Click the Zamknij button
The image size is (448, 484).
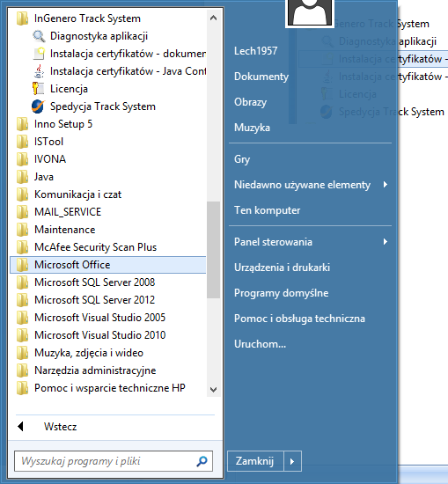tap(255, 461)
